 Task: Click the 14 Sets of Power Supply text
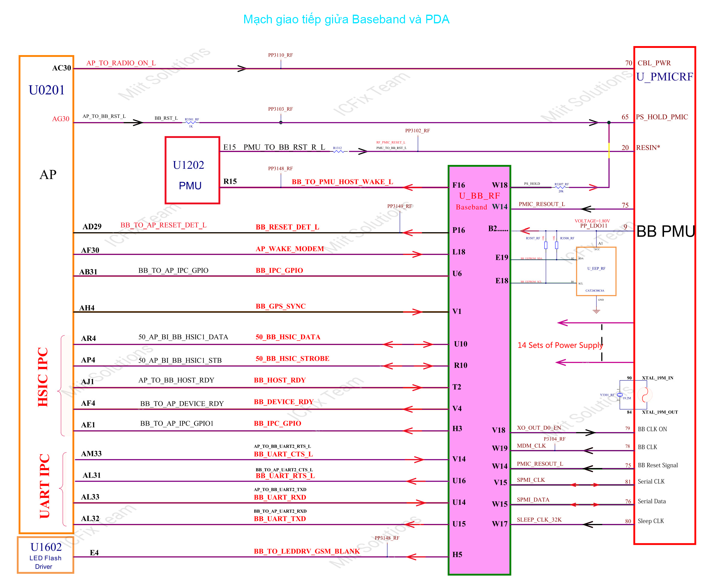point(560,345)
